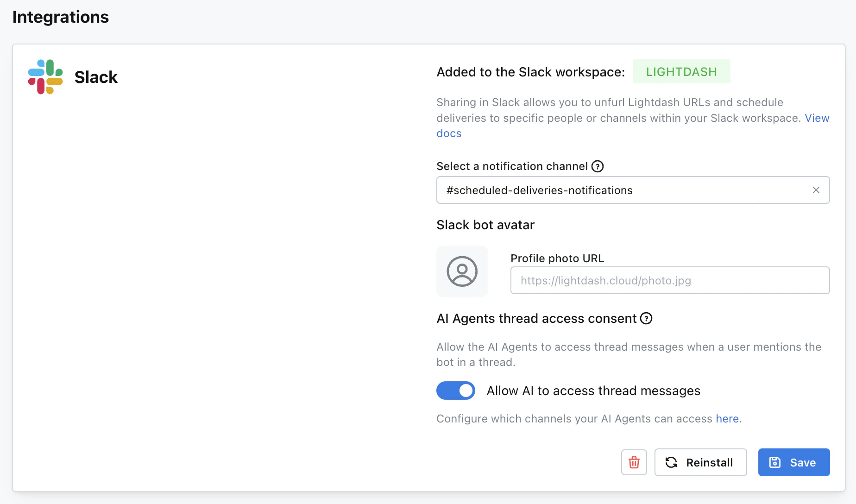
Task: Click the 'Profile photo URL' label
Action: (557, 258)
